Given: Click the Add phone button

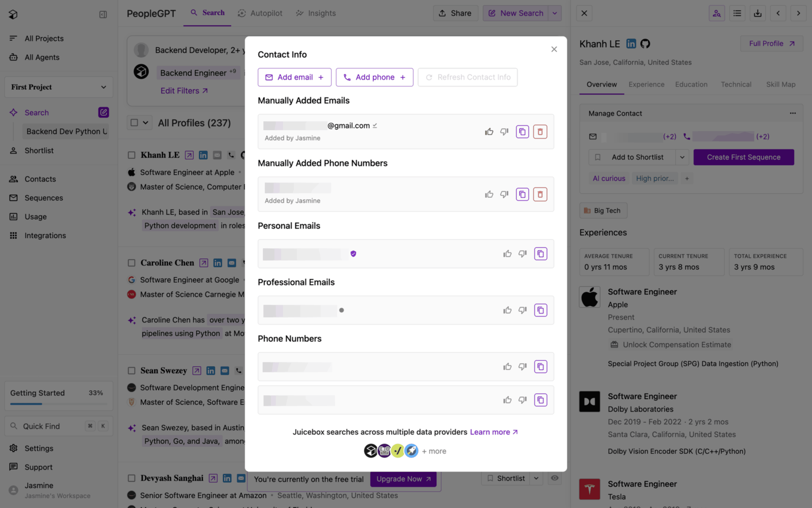Looking at the screenshot, I should click(374, 77).
